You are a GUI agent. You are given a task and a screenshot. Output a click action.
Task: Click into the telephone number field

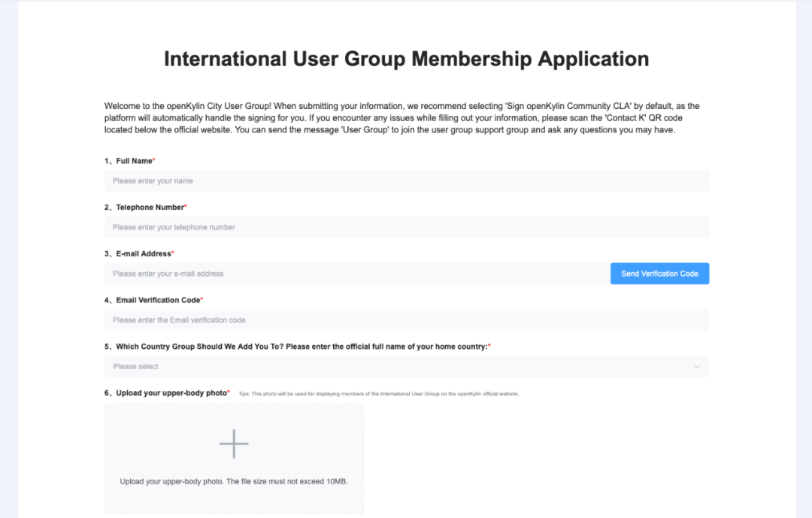(x=406, y=227)
